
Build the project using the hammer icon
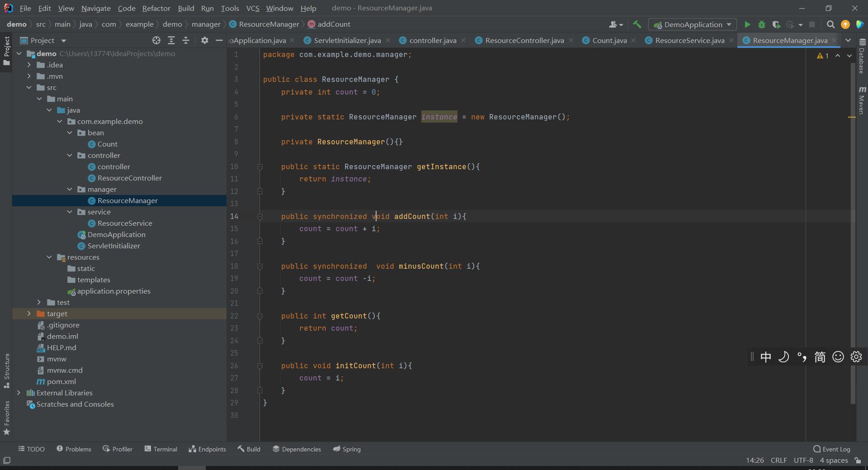click(637, 24)
